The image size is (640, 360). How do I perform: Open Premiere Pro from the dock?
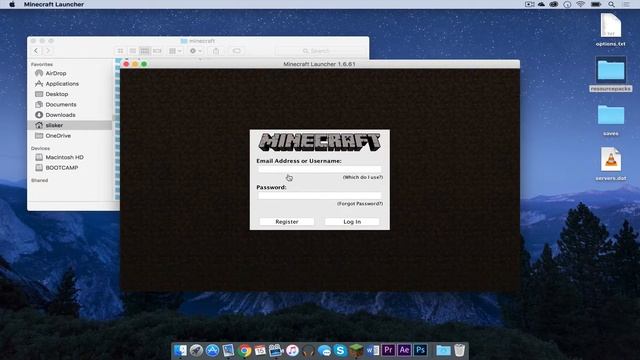click(x=388, y=350)
